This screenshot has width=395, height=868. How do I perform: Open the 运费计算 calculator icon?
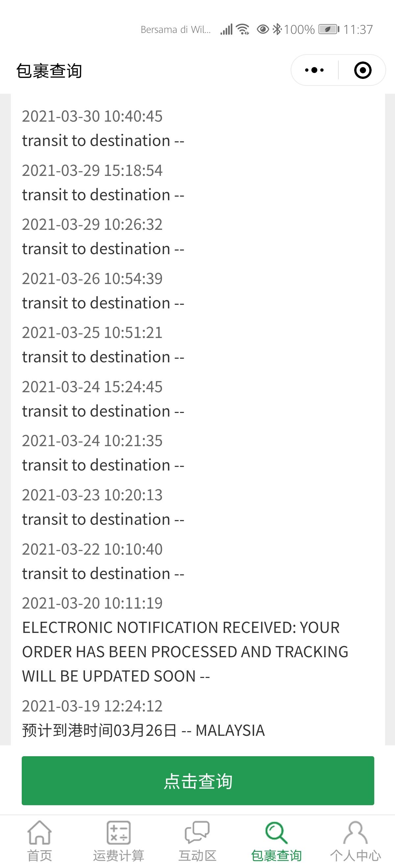coord(118,832)
